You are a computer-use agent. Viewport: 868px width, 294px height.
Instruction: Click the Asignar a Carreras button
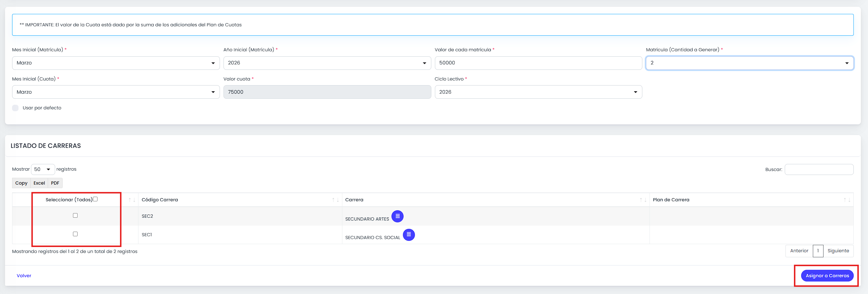[x=827, y=275]
